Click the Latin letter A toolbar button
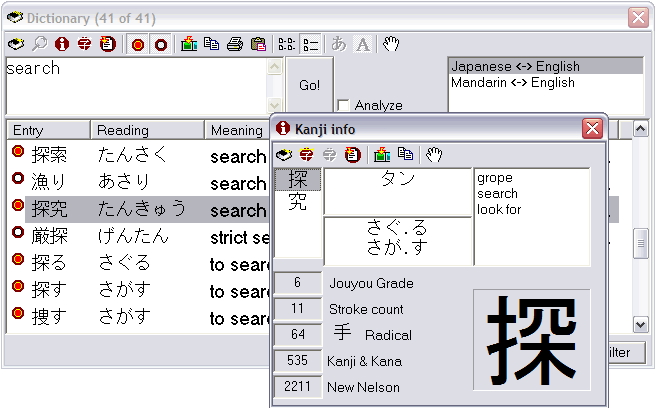Image resolution: width=656 pixels, height=408 pixels. [x=363, y=44]
